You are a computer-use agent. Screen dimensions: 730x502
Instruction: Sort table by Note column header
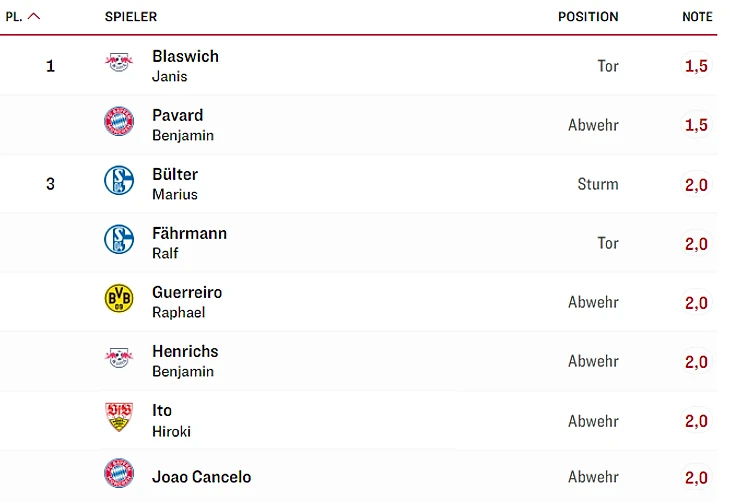point(697,17)
